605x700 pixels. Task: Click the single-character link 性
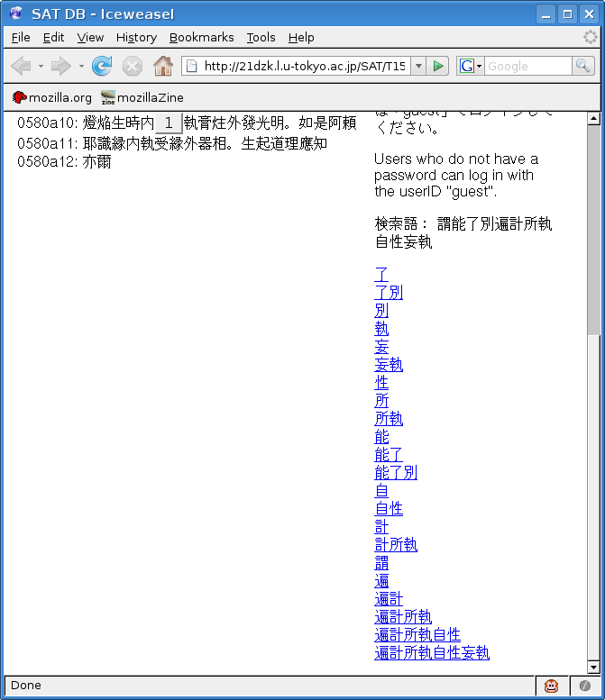[381, 383]
